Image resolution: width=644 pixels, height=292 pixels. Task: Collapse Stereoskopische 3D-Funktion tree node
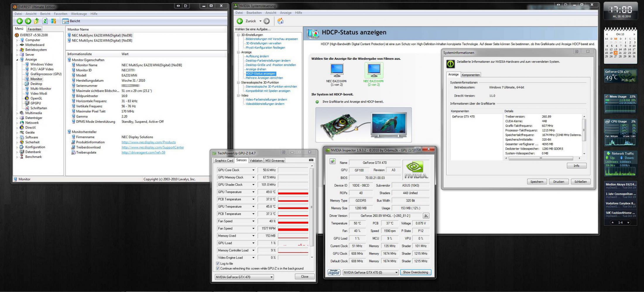(239, 83)
